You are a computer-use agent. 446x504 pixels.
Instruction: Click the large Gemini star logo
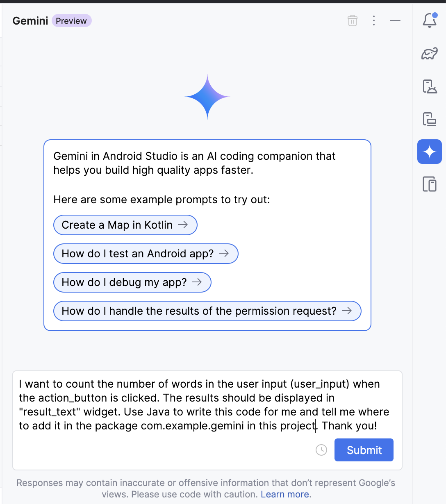click(x=207, y=97)
